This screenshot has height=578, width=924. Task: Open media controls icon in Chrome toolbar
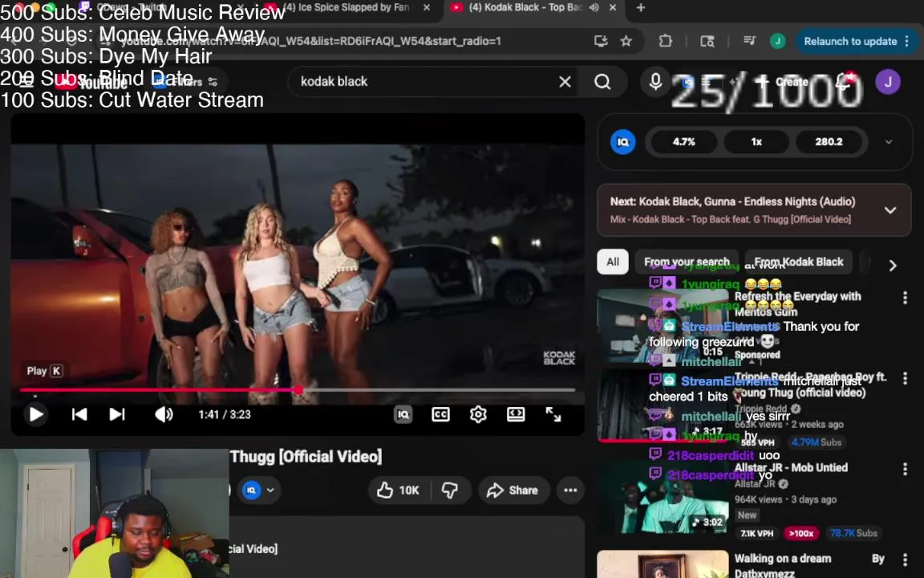[x=749, y=41]
